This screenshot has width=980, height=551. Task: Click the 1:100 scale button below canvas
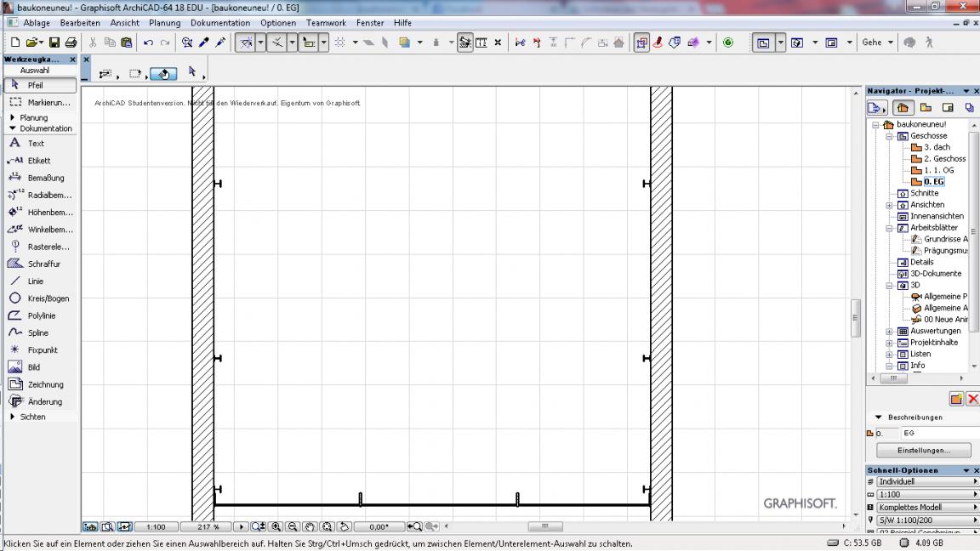tap(156, 526)
